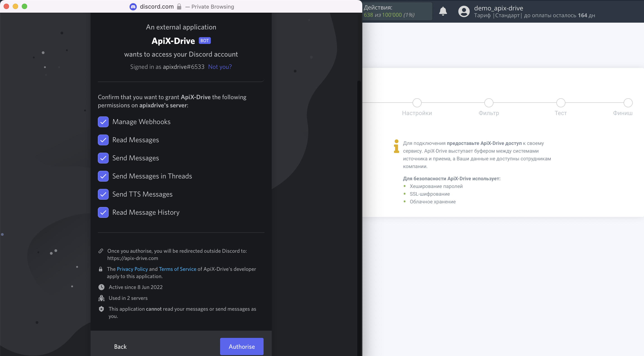Toggle the Manage Webhooks permission checkbox
Viewport: 644px width, 356px height.
click(103, 122)
